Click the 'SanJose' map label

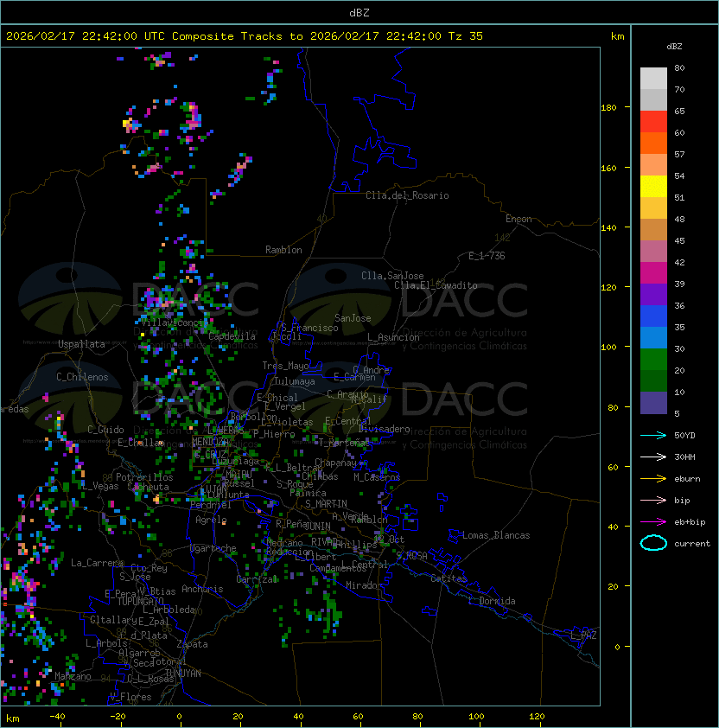tap(353, 318)
